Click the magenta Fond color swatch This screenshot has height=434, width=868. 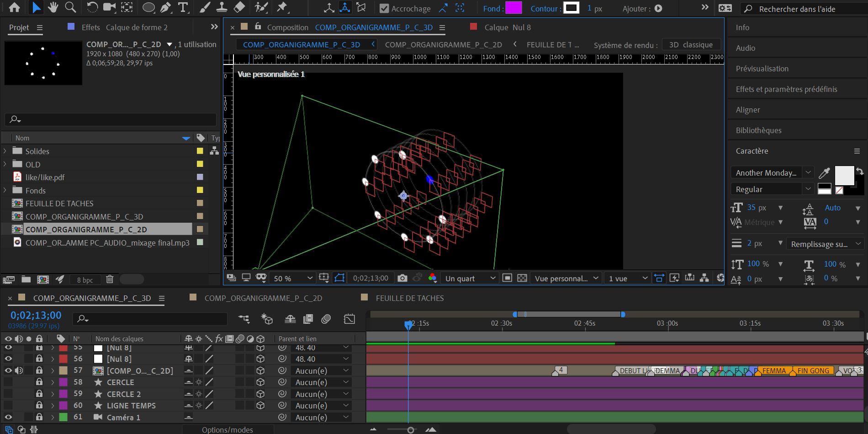point(513,8)
